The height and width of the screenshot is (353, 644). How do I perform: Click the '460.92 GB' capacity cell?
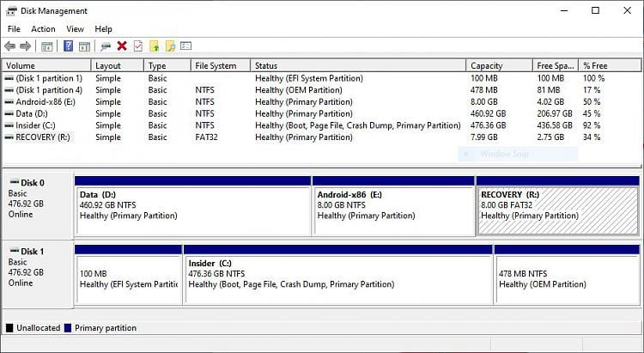coord(489,114)
